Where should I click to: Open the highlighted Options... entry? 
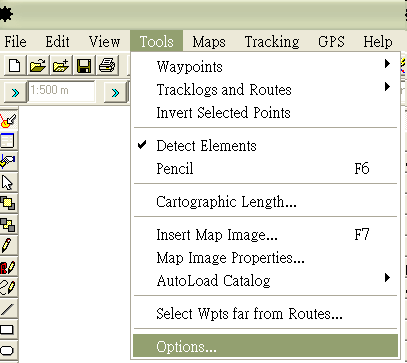click(266, 346)
